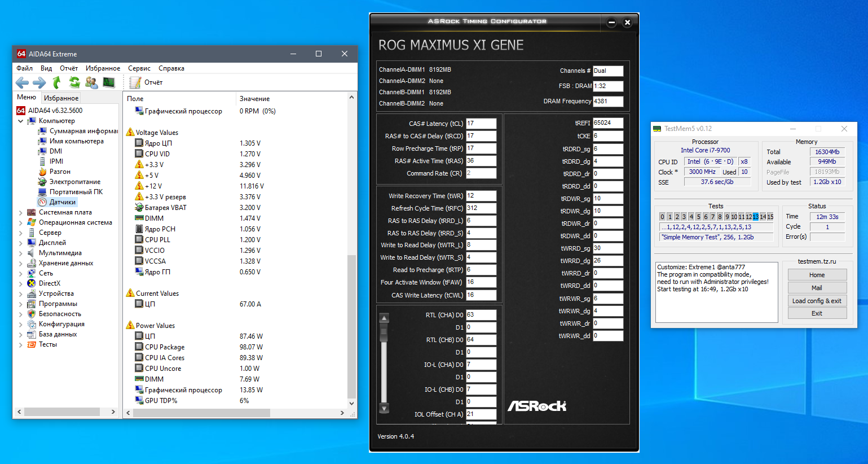Viewport: 868px width, 464px height.
Task: Expand the Хранение данных node
Action: (x=21, y=263)
